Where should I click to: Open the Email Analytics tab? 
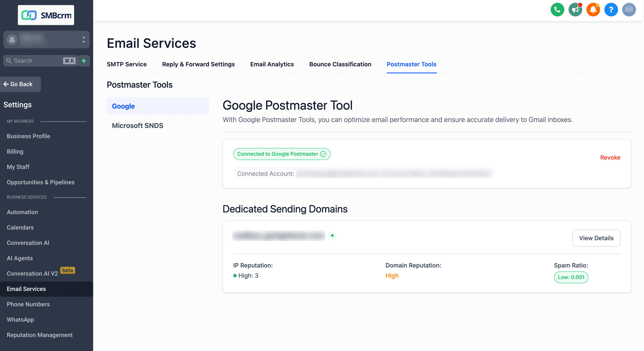click(x=272, y=64)
